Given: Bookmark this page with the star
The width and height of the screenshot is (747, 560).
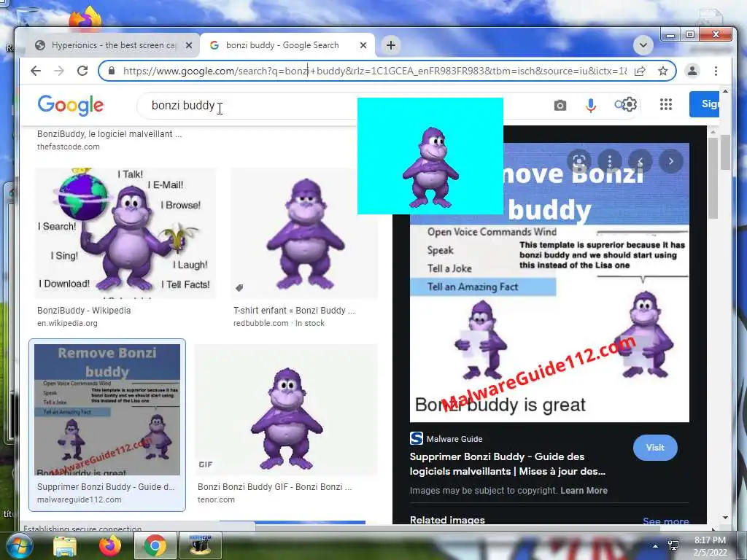Looking at the screenshot, I should click(x=662, y=71).
